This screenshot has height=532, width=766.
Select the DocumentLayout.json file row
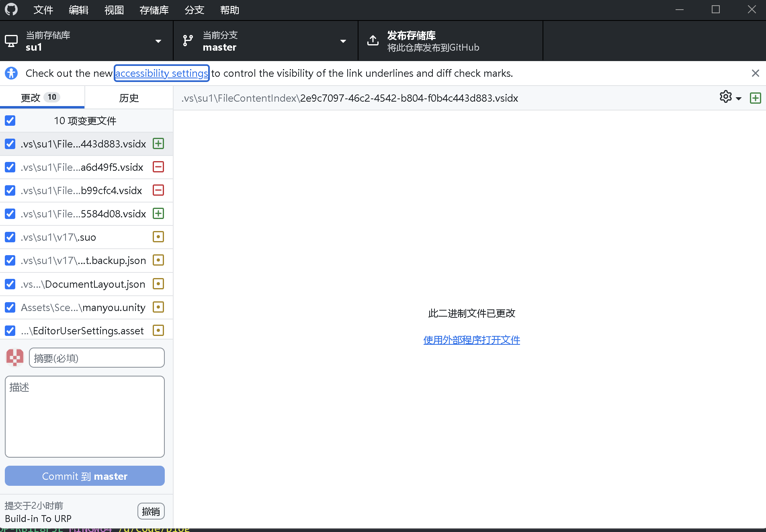click(86, 284)
